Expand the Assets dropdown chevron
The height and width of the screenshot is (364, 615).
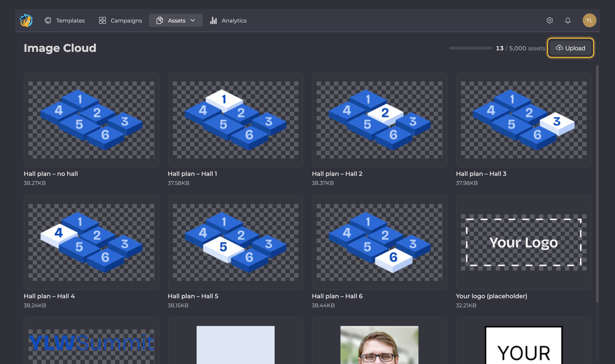[x=193, y=20]
